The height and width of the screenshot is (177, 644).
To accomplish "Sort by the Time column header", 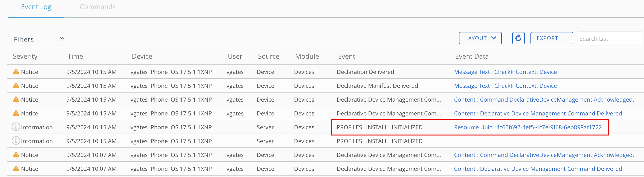I will 75,57.
